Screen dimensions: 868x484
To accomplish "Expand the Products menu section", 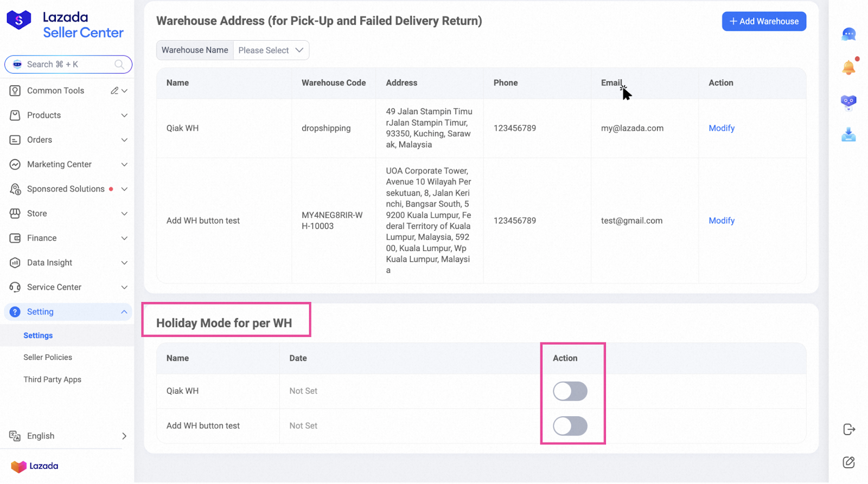I will point(68,115).
